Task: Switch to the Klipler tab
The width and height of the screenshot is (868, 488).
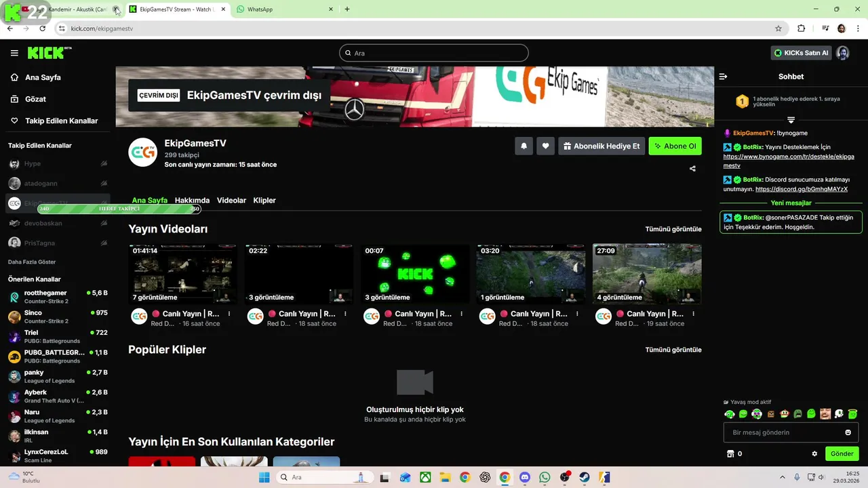Action: tap(264, 201)
